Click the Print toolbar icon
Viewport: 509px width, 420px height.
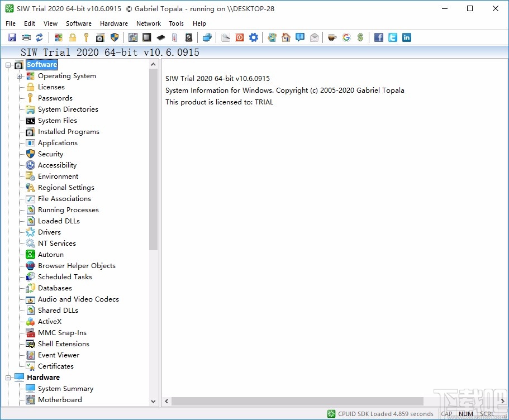point(26,37)
